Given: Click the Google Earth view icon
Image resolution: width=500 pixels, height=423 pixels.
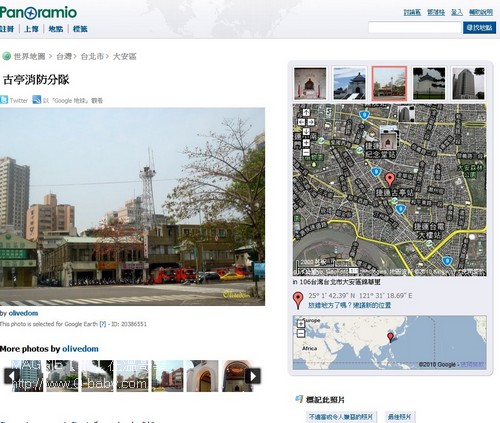Looking at the screenshot, I should pyautogui.click(x=36, y=100).
